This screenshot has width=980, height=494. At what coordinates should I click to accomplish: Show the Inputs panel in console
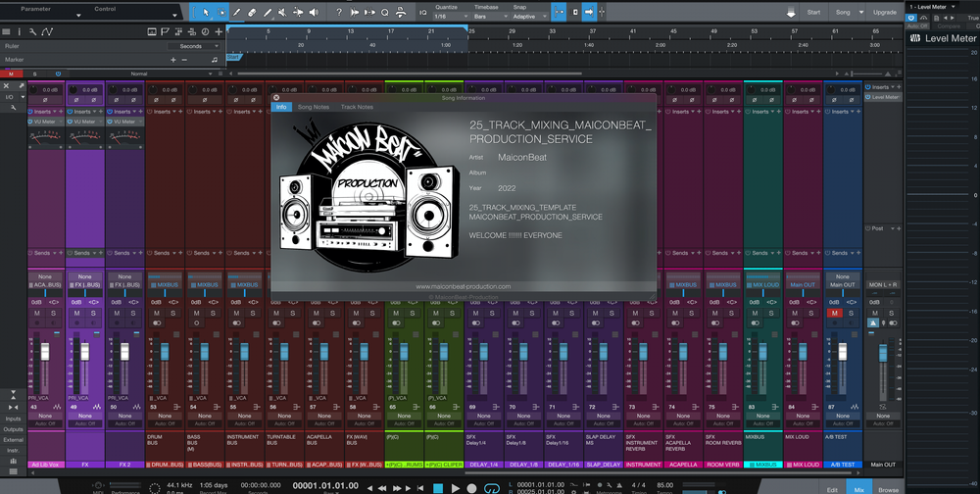click(x=13, y=419)
